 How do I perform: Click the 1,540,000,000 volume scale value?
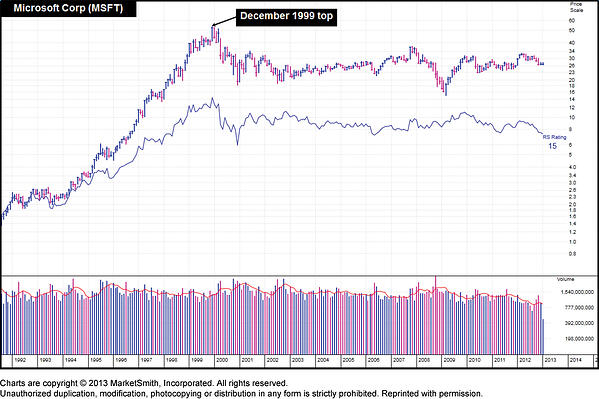click(577, 292)
